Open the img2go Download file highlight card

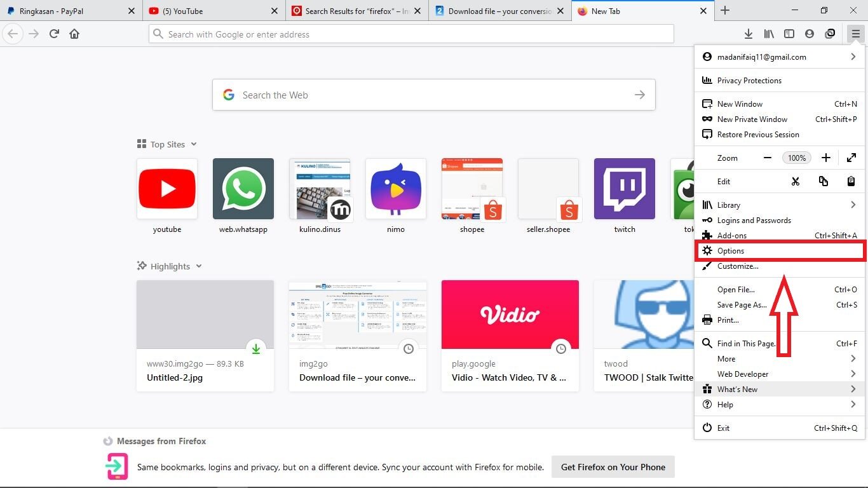358,335
